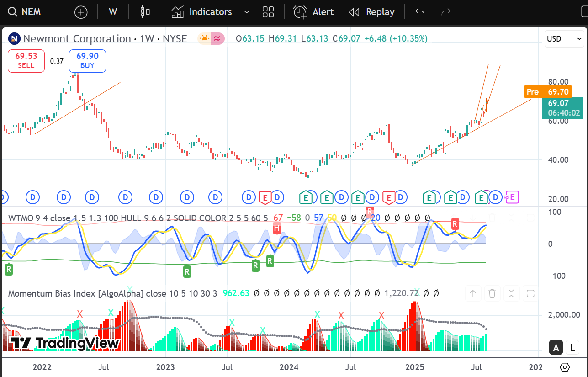
Task: Create a new Alert
Action: point(313,12)
